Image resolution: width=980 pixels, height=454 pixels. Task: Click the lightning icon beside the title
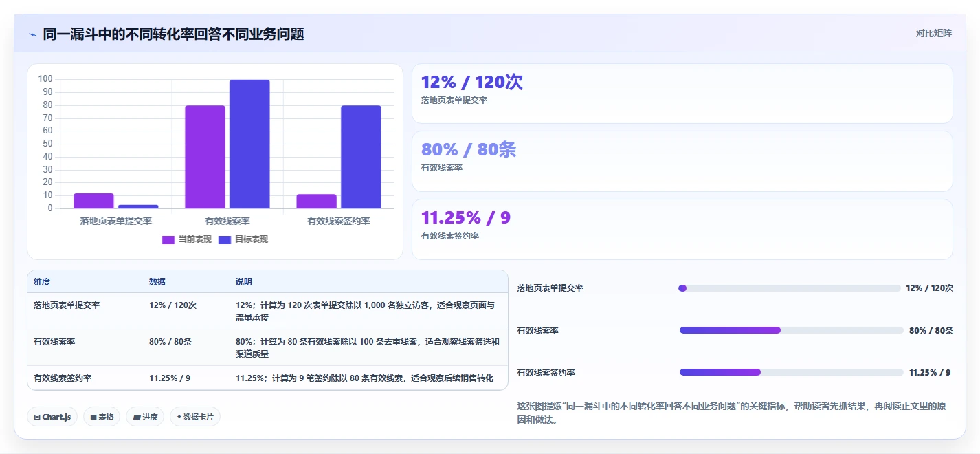pyautogui.click(x=33, y=34)
